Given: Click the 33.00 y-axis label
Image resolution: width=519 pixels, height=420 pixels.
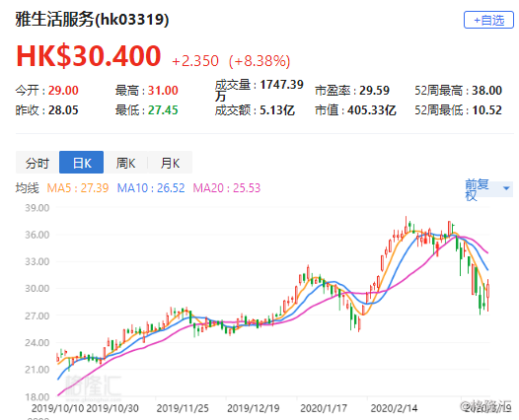Looking at the screenshot, I should click(37, 261).
